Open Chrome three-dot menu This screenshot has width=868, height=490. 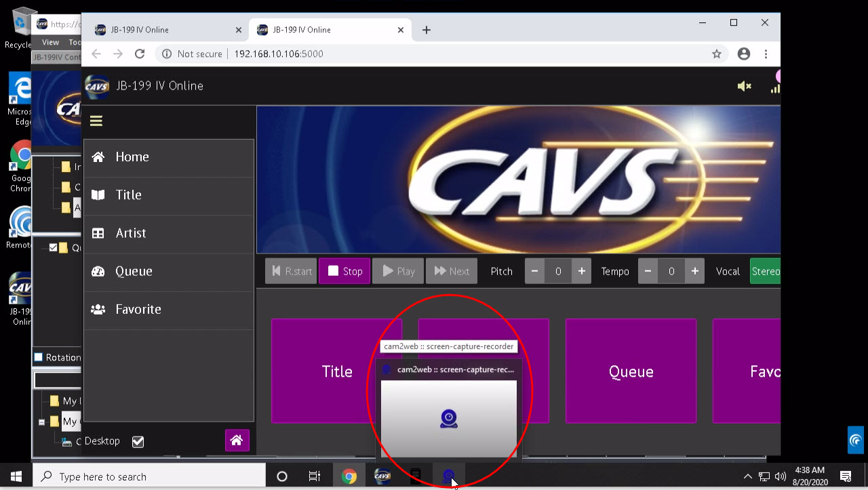(766, 54)
